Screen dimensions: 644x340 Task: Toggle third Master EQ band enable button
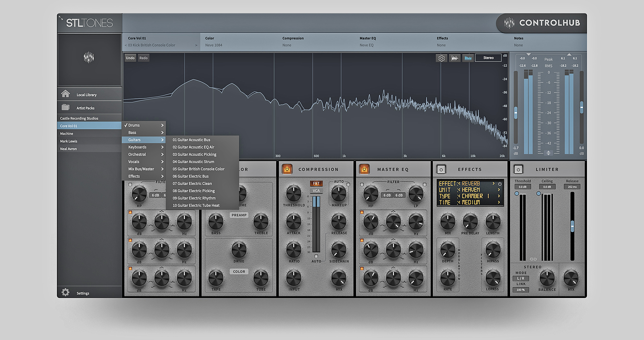[362, 268]
